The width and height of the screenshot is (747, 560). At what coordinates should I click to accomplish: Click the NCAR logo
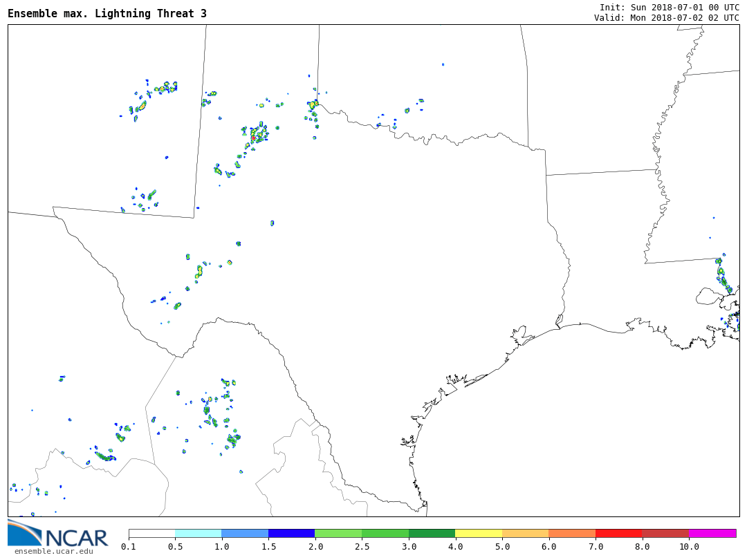click(57, 533)
